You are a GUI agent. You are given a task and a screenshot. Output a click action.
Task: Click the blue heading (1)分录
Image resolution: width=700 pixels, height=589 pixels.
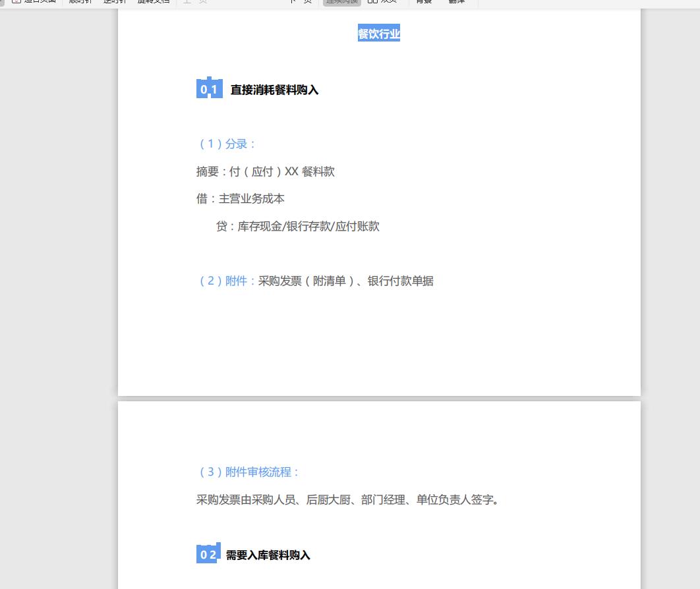tap(227, 143)
